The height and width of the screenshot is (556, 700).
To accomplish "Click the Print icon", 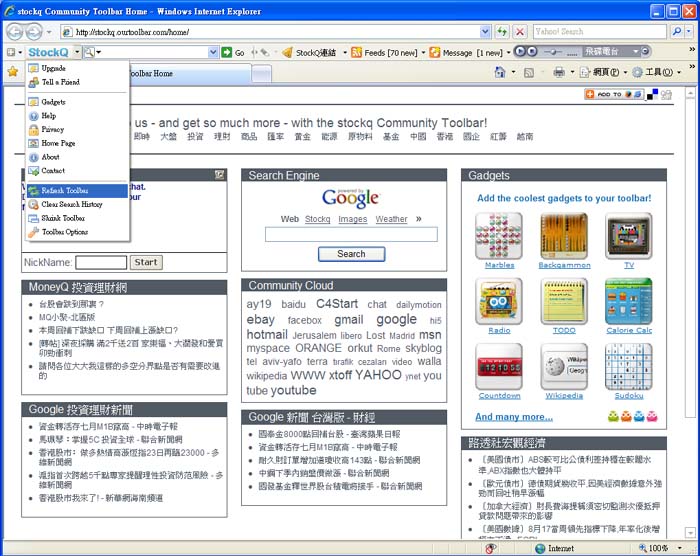I will (x=558, y=71).
